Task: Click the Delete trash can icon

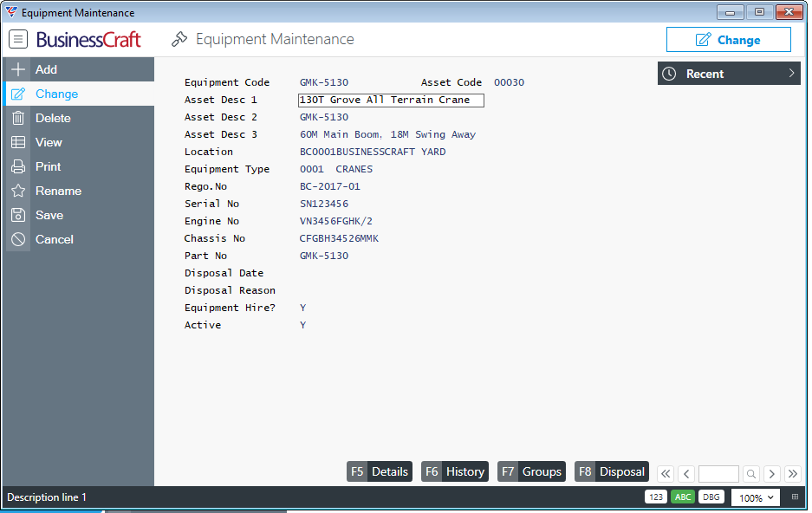Action: pyautogui.click(x=18, y=118)
